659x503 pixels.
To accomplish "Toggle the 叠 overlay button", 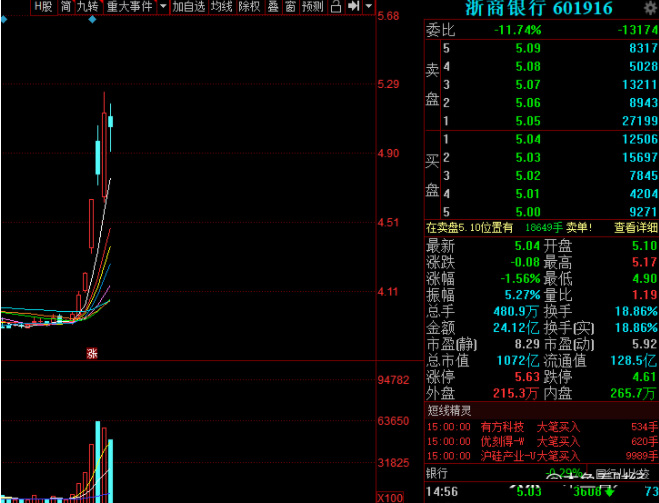I will click(273, 7).
